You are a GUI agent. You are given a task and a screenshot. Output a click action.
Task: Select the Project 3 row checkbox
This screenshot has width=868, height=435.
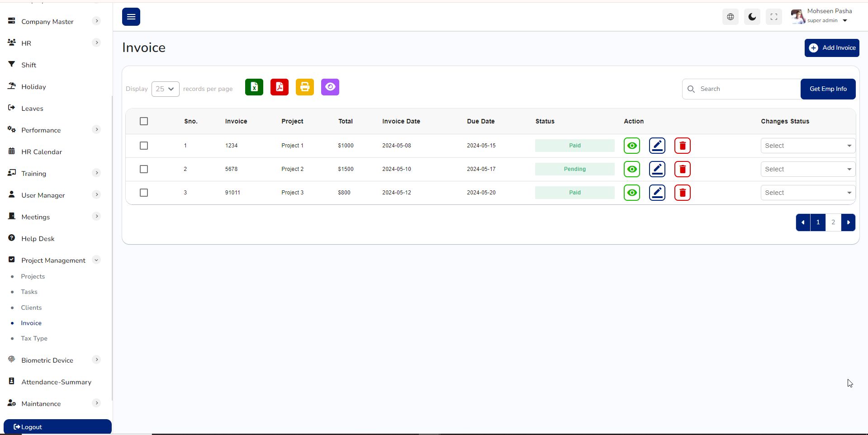coord(144,193)
